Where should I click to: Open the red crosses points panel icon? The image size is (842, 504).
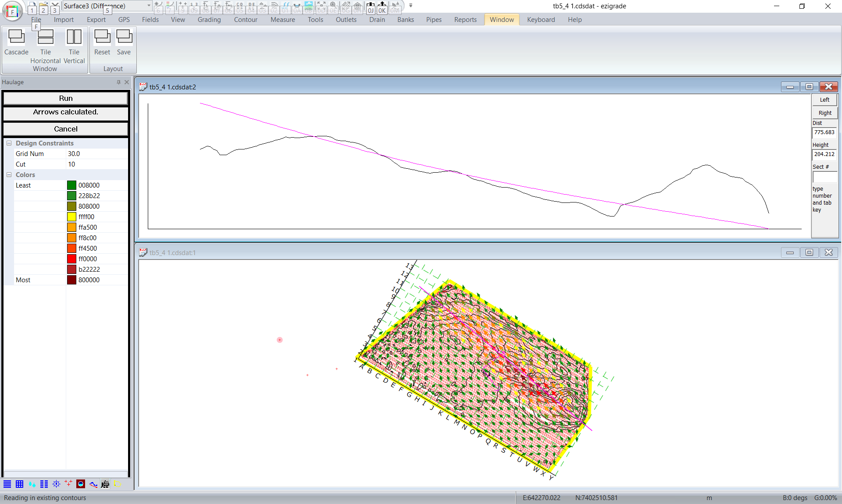[68, 484]
